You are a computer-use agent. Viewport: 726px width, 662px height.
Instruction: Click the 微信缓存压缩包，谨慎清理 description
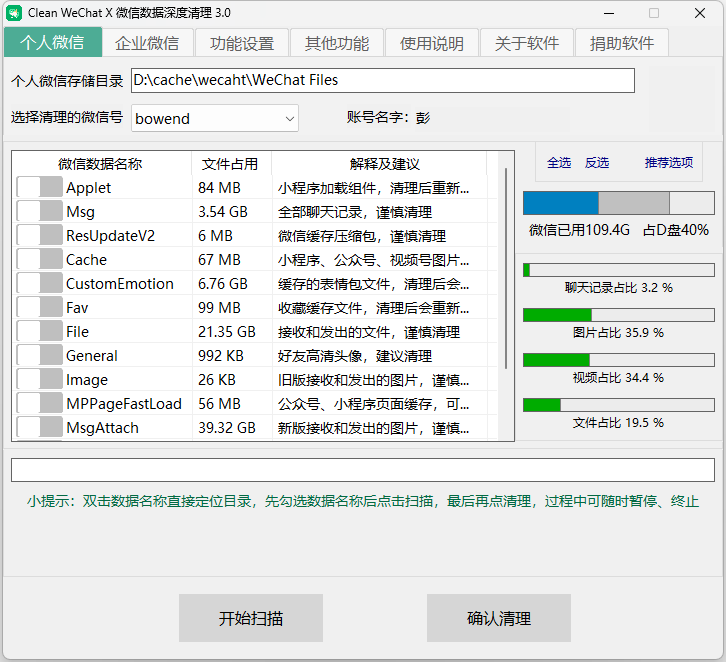[x=362, y=236]
